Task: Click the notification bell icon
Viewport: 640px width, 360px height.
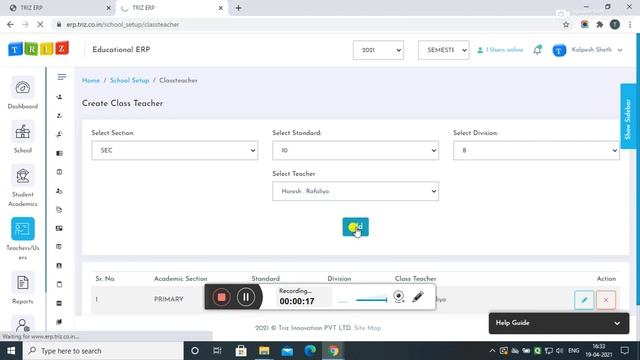Action: 538,50
